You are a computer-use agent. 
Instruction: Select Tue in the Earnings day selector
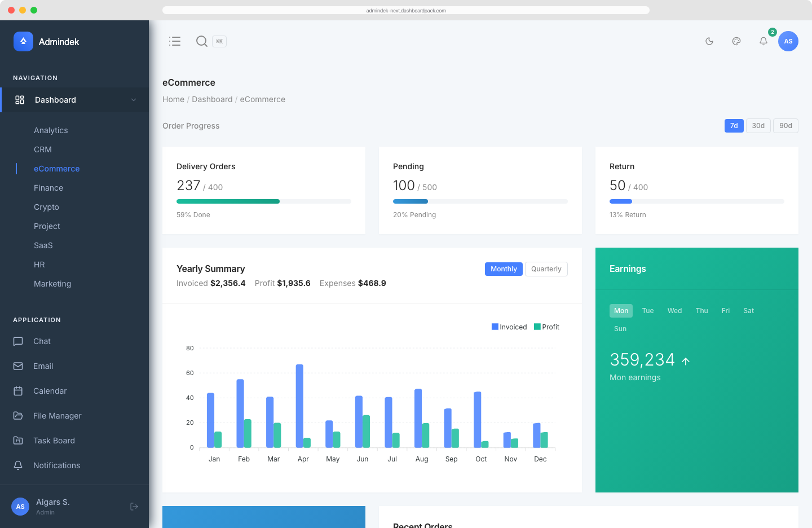click(x=647, y=310)
